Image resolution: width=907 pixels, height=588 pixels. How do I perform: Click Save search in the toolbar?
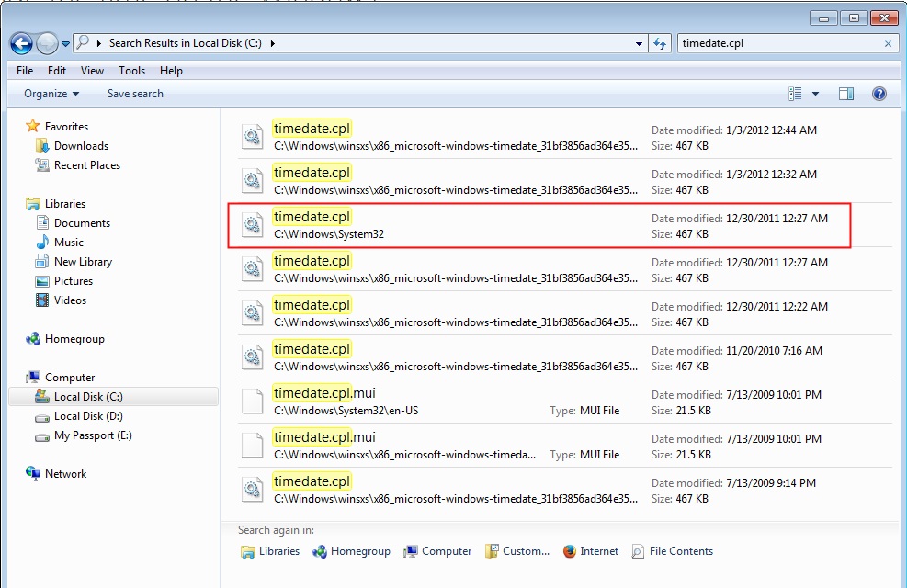[x=135, y=94]
